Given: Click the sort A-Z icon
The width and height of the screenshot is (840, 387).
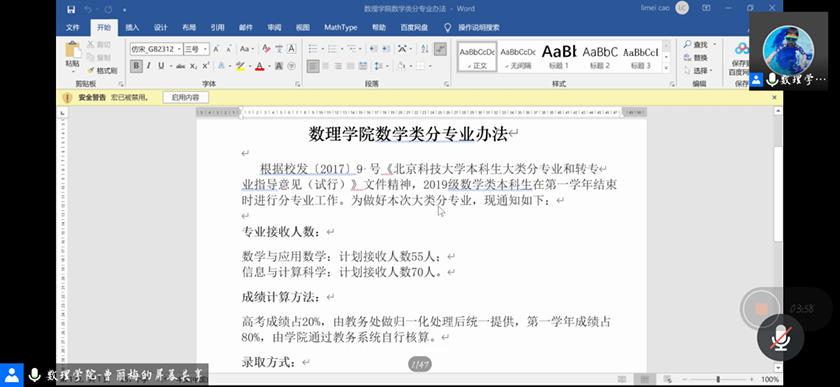Looking at the screenshot, I should tap(425, 49).
